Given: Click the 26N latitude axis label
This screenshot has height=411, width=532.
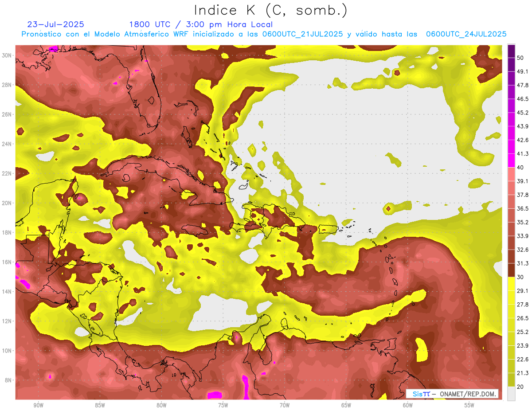Looking at the screenshot, I should point(8,114).
